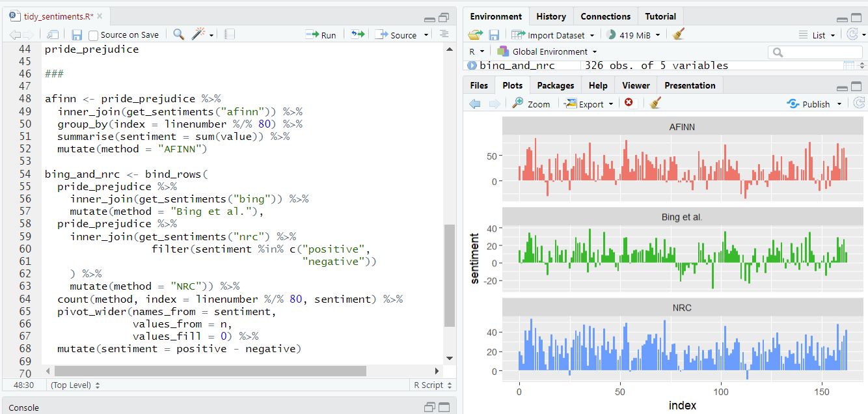Expand the bing_and_nrc data object details
This screenshot has width=868, height=414.
(472, 65)
